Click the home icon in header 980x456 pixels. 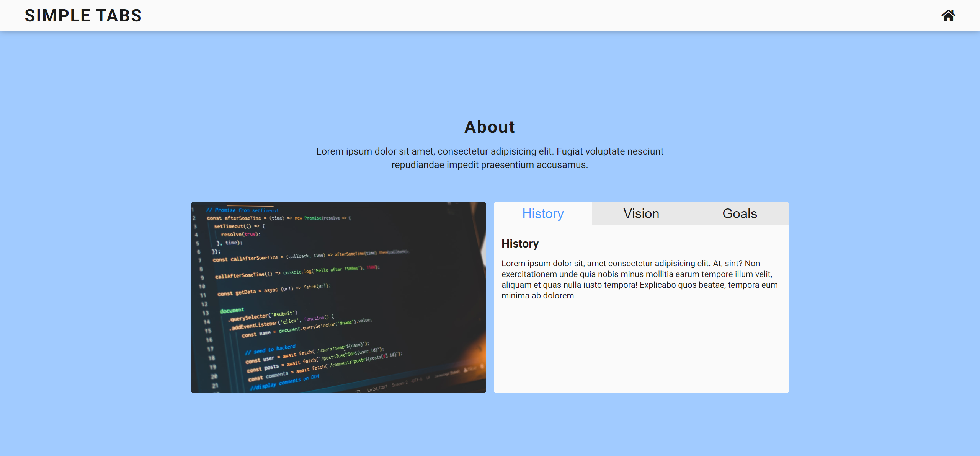pos(948,15)
